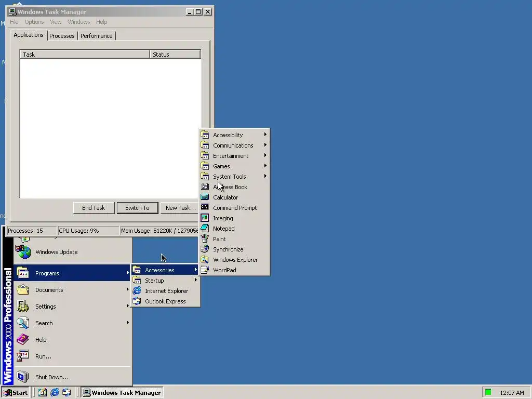
Task: Open the File menu in Task Manager
Action: pos(14,22)
